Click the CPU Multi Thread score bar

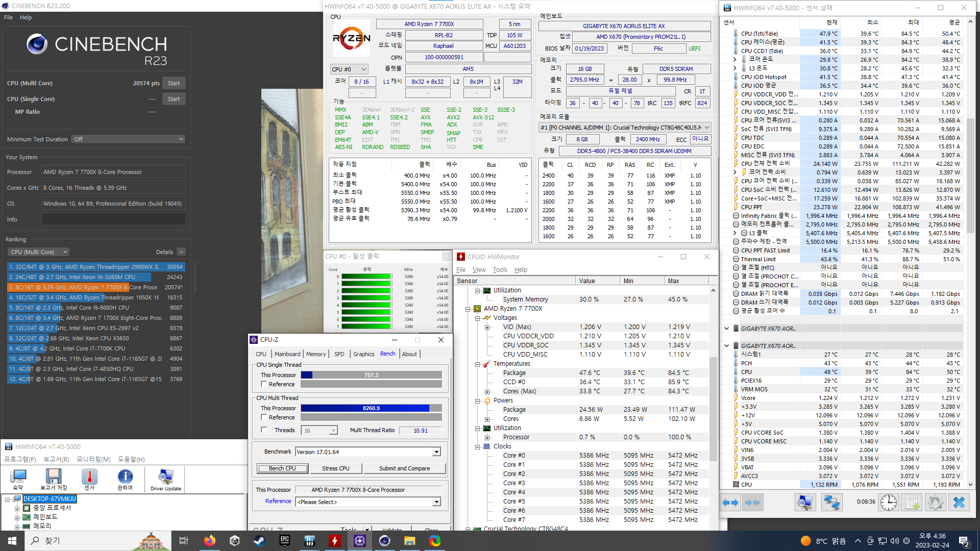(x=371, y=408)
